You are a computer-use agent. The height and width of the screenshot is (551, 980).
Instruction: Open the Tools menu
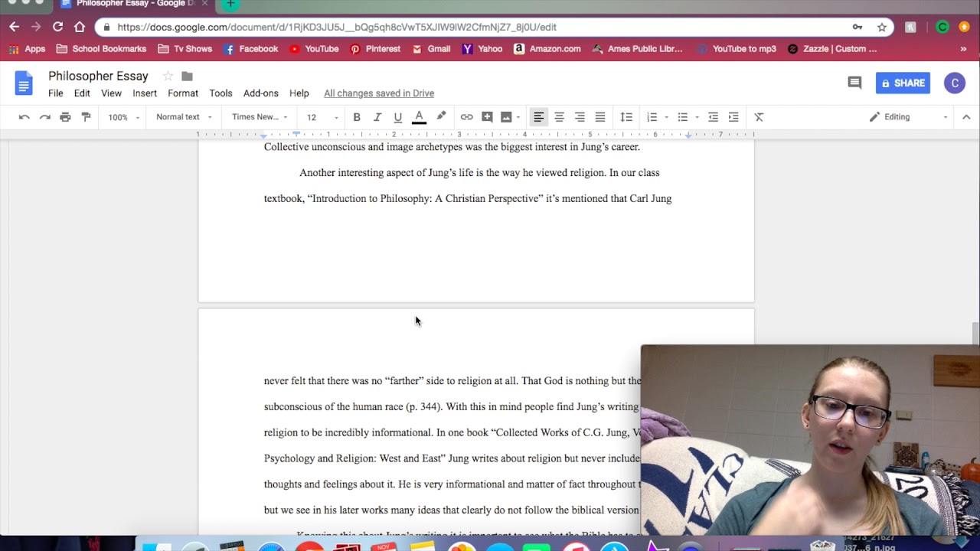[x=220, y=93]
